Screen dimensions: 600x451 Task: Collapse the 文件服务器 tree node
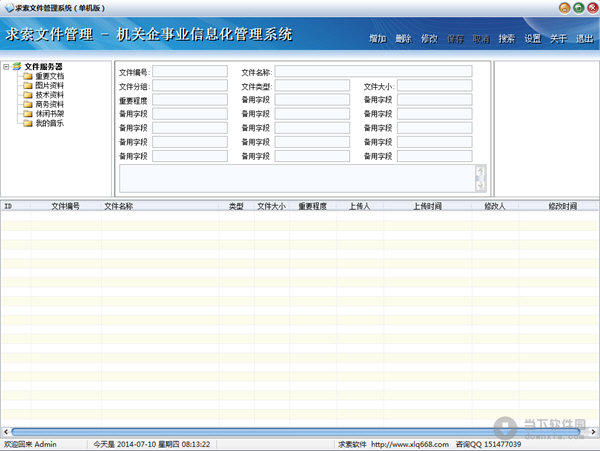pos(6,67)
